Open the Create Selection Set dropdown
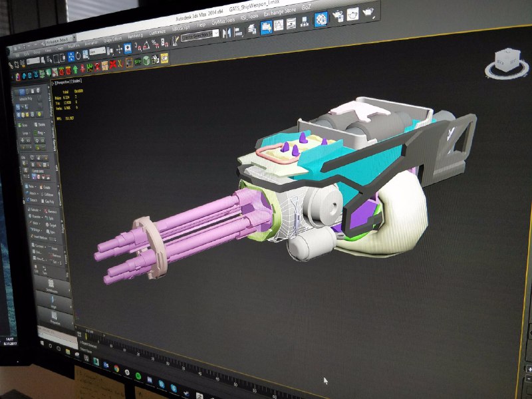 200,36
